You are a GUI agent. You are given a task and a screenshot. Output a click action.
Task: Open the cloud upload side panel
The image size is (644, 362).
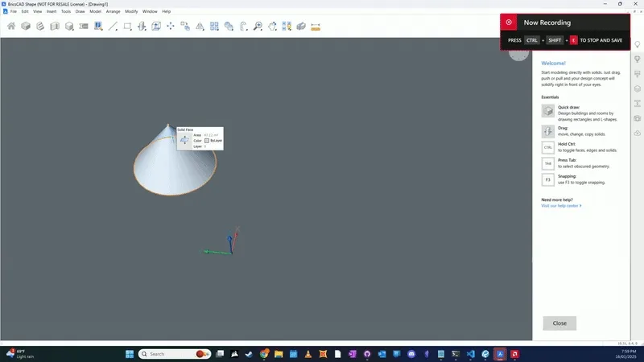tap(638, 133)
